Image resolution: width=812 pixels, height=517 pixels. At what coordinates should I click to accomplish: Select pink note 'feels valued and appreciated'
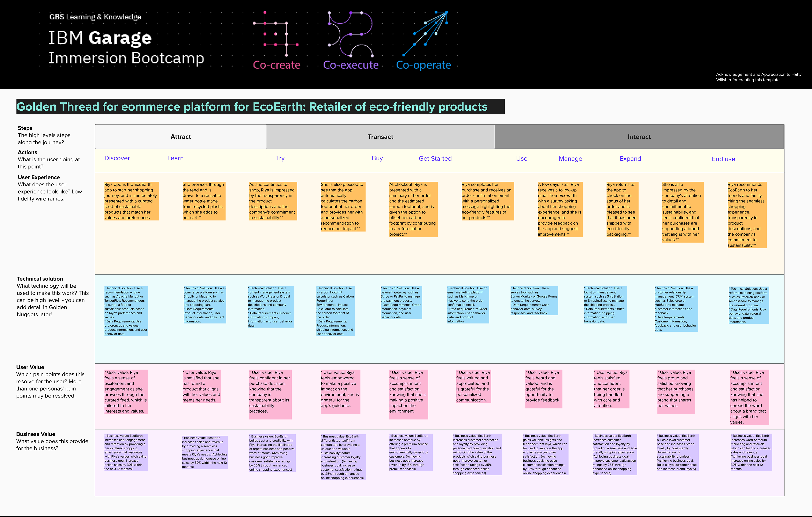click(473, 386)
